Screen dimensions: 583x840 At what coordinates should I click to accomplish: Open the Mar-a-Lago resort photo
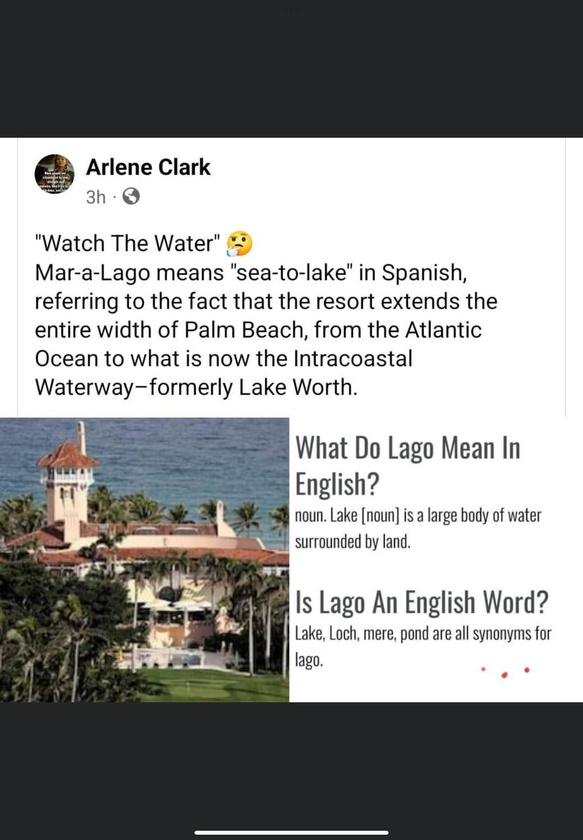pyautogui.click(x=145, y=560)
